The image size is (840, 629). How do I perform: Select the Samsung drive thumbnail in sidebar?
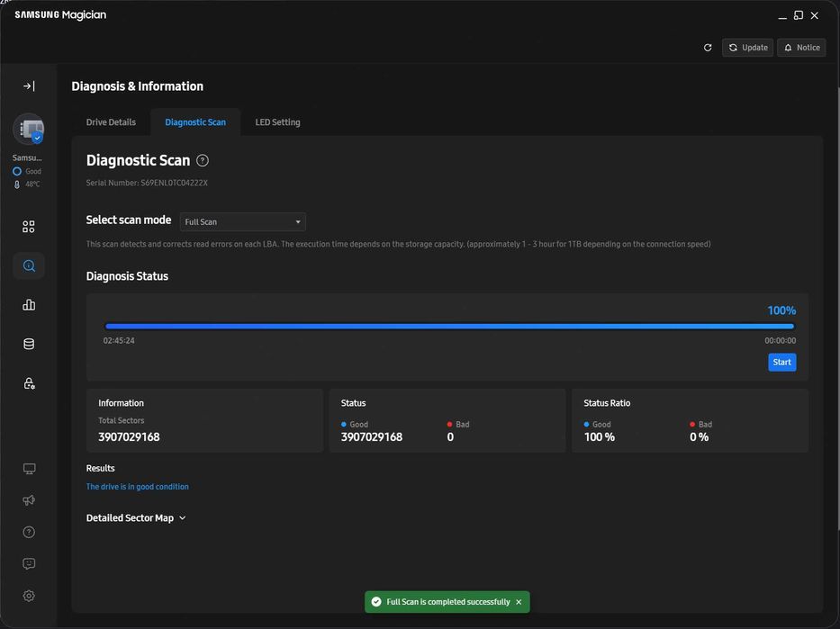pos(29,130)
